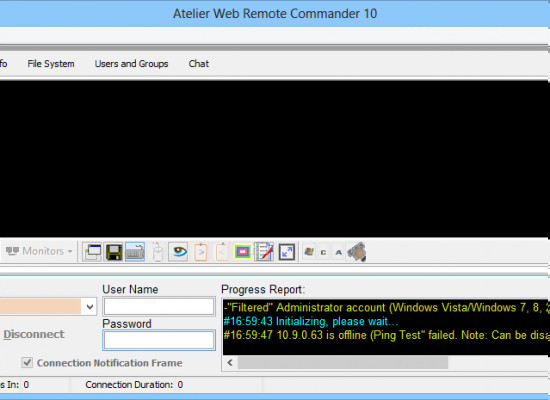Viewport: 550px width, 400px height.
Task: Click the Connection Duration status entry
Action: 134,385
